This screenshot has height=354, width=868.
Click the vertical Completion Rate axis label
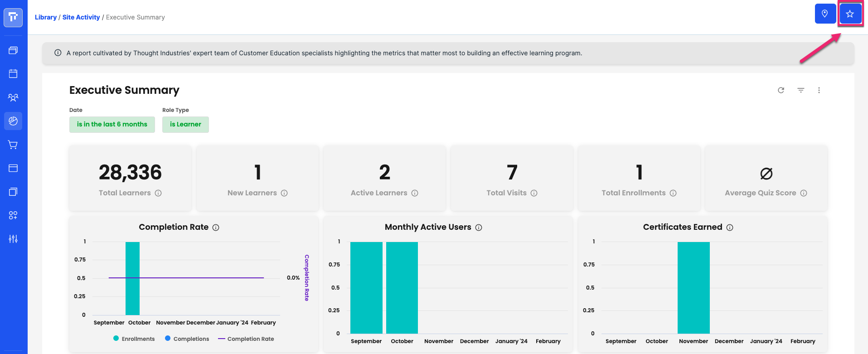click(307, 277)
